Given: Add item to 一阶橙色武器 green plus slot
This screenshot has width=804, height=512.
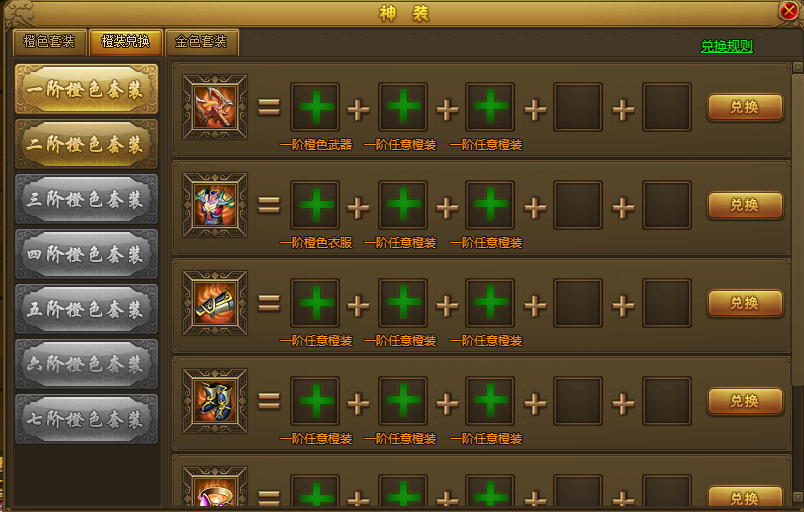Looking at the screenshot, I should tap(315, 107).
